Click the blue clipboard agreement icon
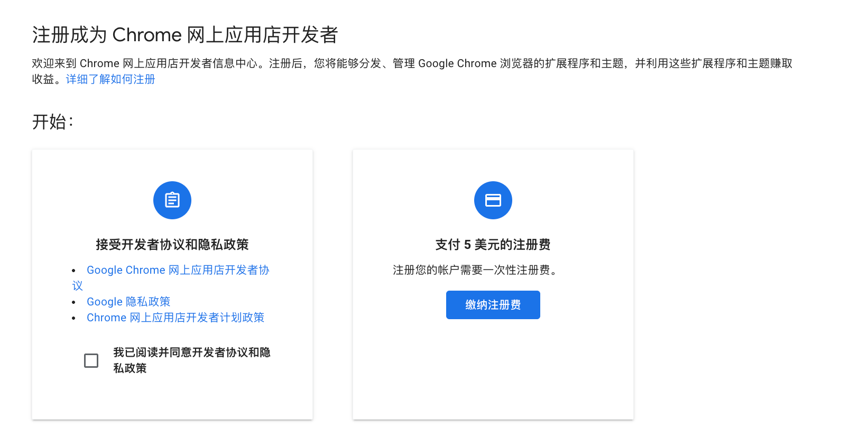The image size is (868, 446). 172,200
